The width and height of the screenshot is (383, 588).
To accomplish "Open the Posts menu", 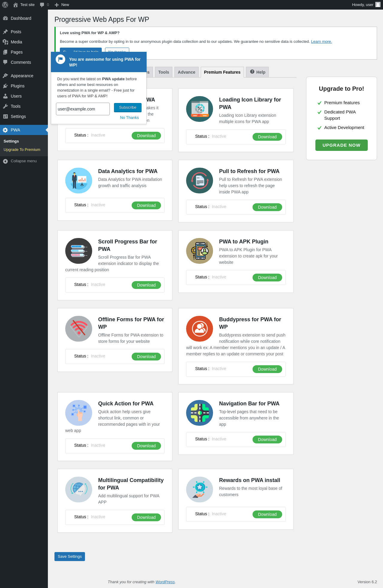I will [x=24, y=32].
